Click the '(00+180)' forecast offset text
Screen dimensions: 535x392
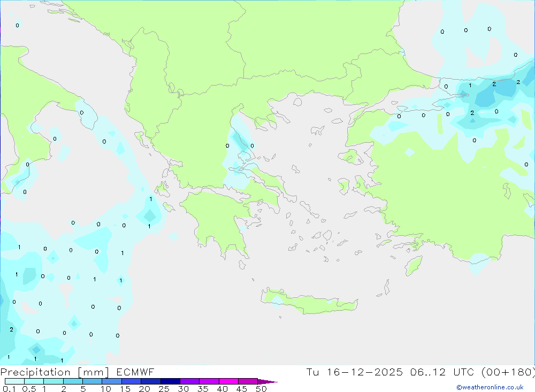[x=508, y=372]
